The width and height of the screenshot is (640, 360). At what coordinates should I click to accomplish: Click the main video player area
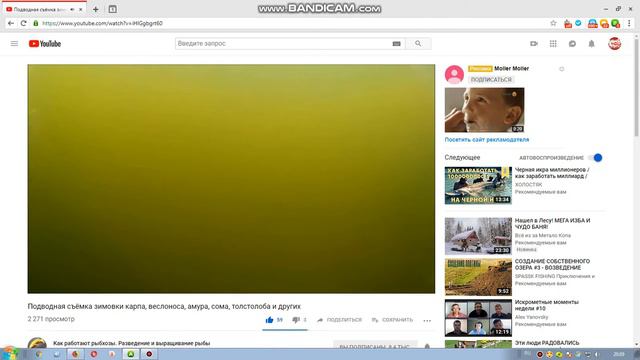pyautogui.click(x=231, y=179)
